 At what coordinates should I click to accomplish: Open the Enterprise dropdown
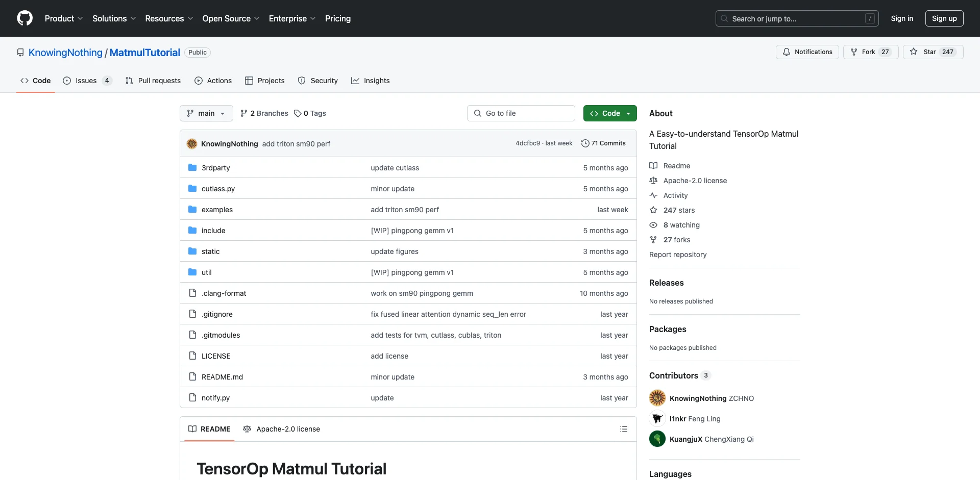(292, 18)
